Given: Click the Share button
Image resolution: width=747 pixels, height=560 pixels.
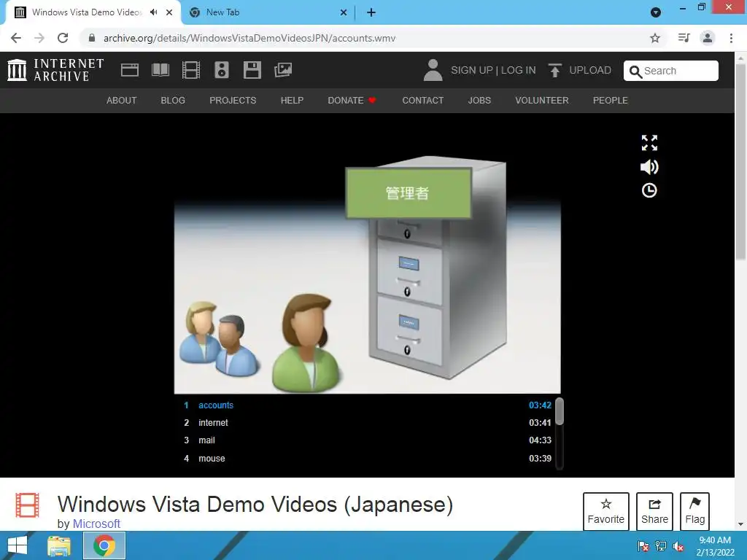Looking at the screenshot, I should coord(654,511).
